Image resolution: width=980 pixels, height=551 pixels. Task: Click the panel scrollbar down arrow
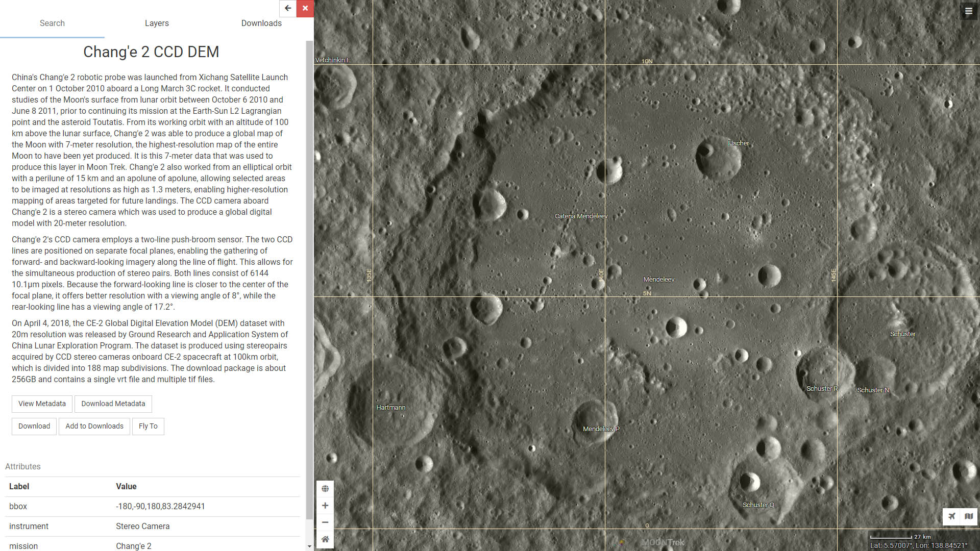tap(309, 546)
